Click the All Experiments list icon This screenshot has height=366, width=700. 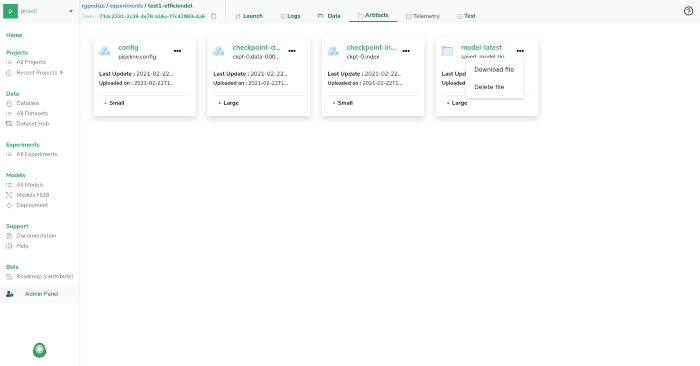[x=9, y=154]
